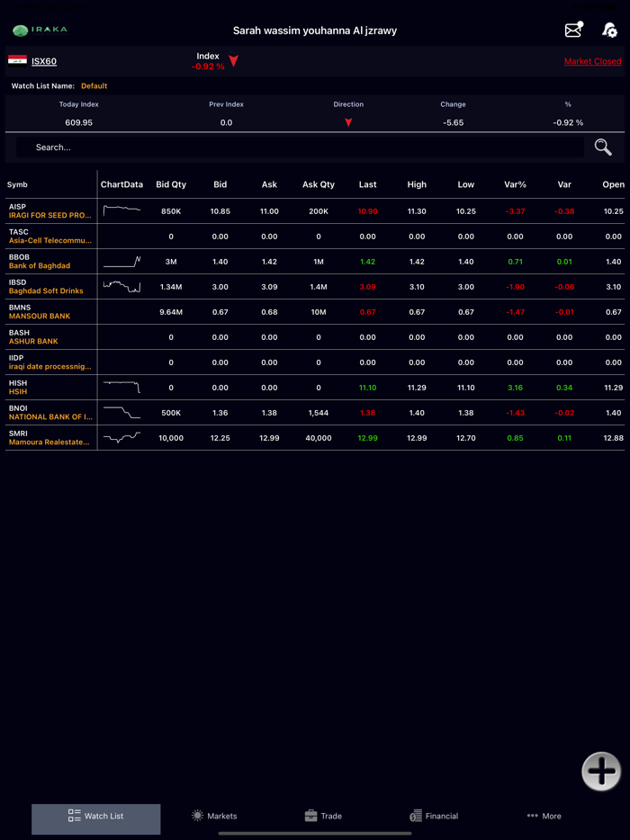The height and width of the screenshot is (840, 630).
Task: Open the BBOB mini chart
Action: click(x=121, y=261)
